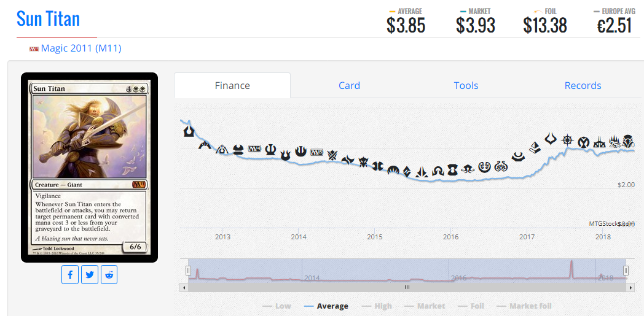Screen dimensions: 644x316
Task: Share card on Facebook
Action: (70, 275)
